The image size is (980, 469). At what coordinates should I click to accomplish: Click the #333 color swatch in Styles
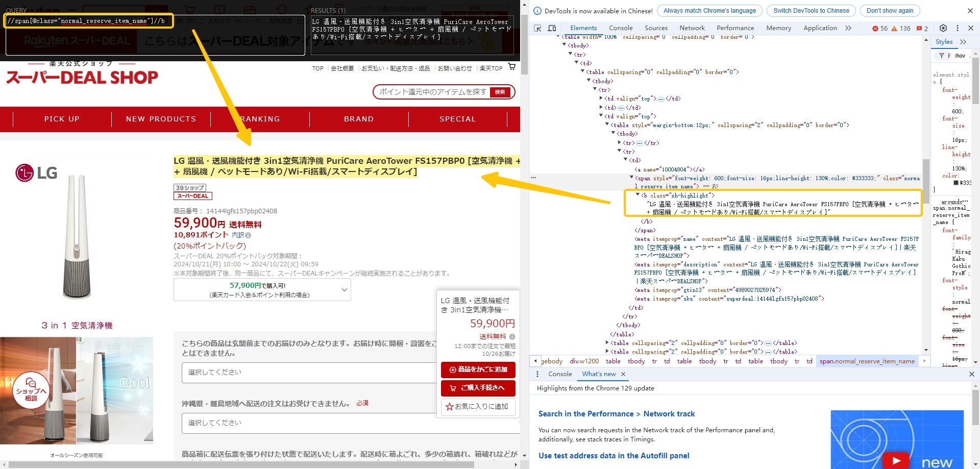(x=956, y=183)
